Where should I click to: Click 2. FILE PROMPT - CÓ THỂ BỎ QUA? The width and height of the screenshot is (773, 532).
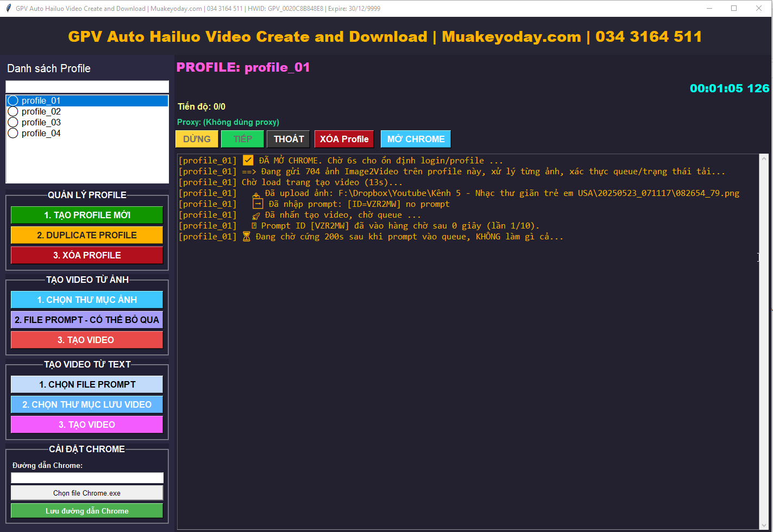tap(87, 320)
